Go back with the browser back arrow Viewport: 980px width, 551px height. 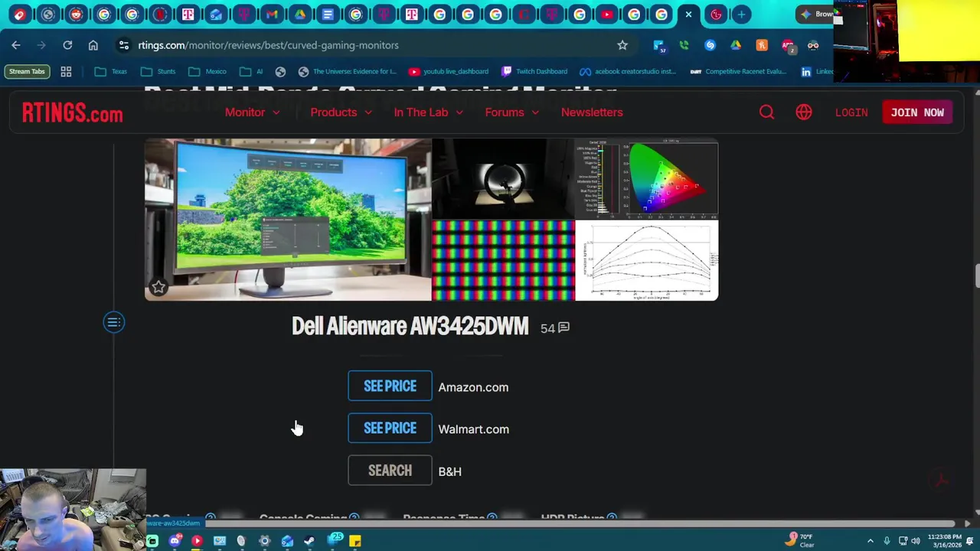click(x=16, y=45)
